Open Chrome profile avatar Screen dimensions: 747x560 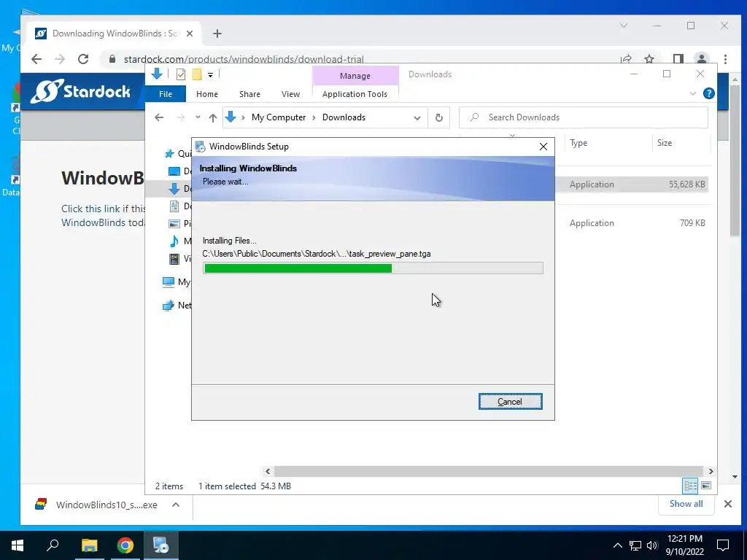coord(702,59)
